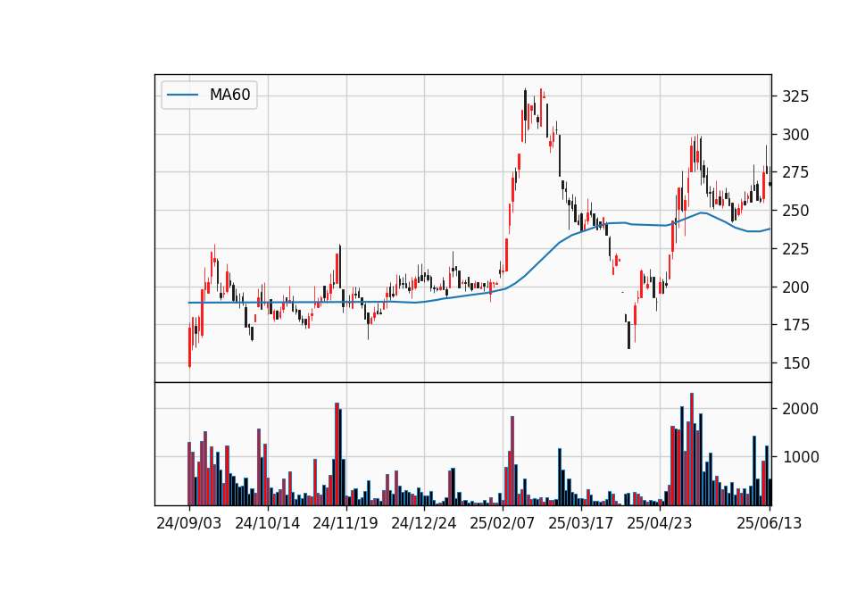Click the 175 price axis label
The width and height of the screenshot is (857, 616).
[795, 325]
